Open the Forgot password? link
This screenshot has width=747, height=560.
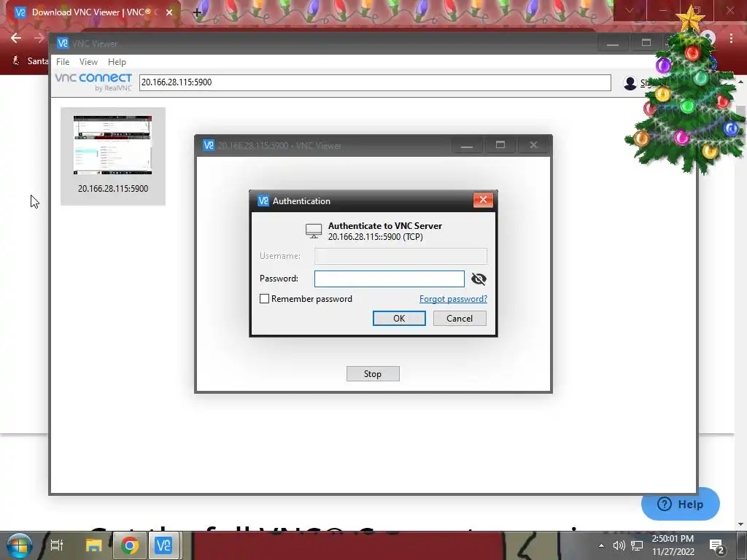click(x=453, y=298)
